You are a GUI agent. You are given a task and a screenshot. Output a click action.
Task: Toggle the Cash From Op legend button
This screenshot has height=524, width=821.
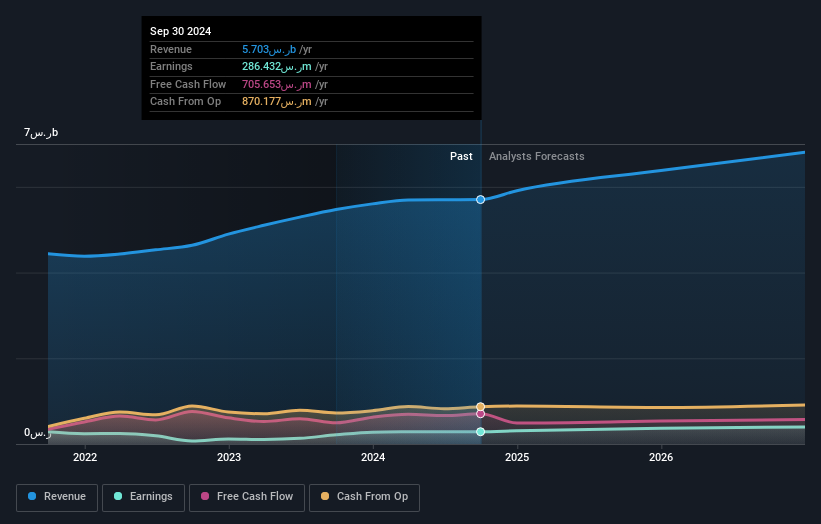click(364, 497)
